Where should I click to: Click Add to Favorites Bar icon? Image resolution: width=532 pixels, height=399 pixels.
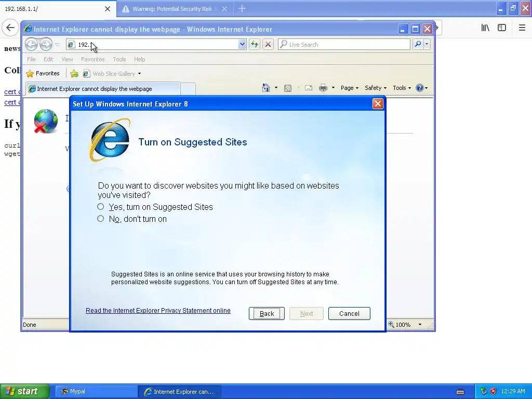(74, 74)
